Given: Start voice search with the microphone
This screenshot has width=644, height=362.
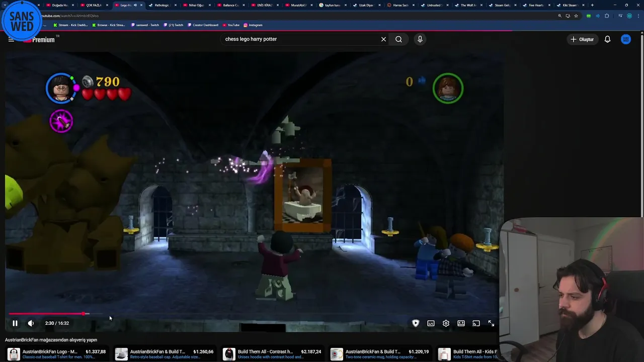Looking at the screenshot, I should [x=420, y=39].
